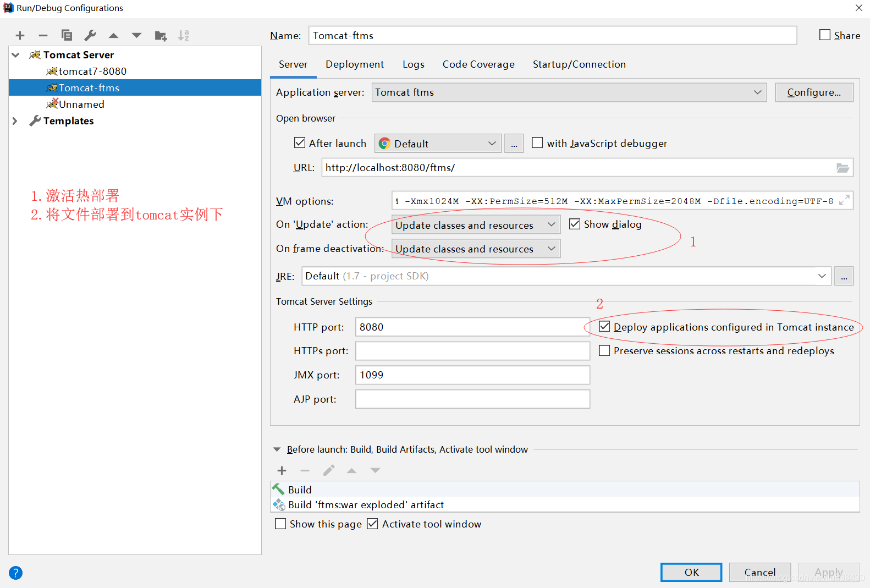The image size is (870, 588).
Task: Open the JRE dropdown
Action: (566, 276)
